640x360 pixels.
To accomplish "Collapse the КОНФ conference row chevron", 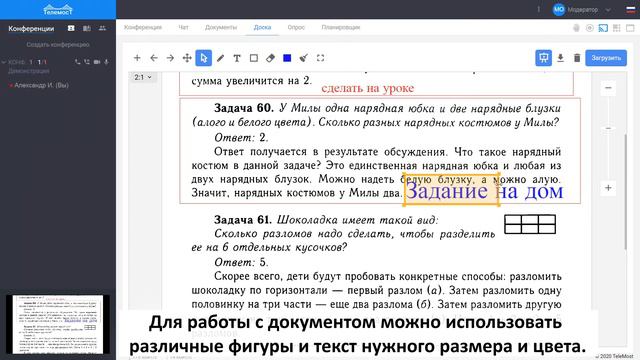I will pos(4,62).
